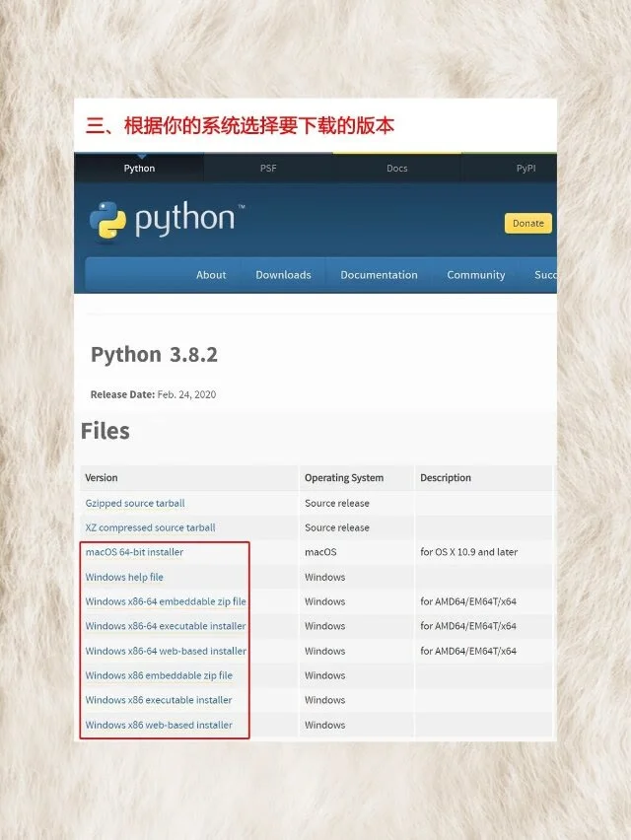631x840 pixels.
Task: Click the release date Feb. 24, 2020
Action: 186,394
